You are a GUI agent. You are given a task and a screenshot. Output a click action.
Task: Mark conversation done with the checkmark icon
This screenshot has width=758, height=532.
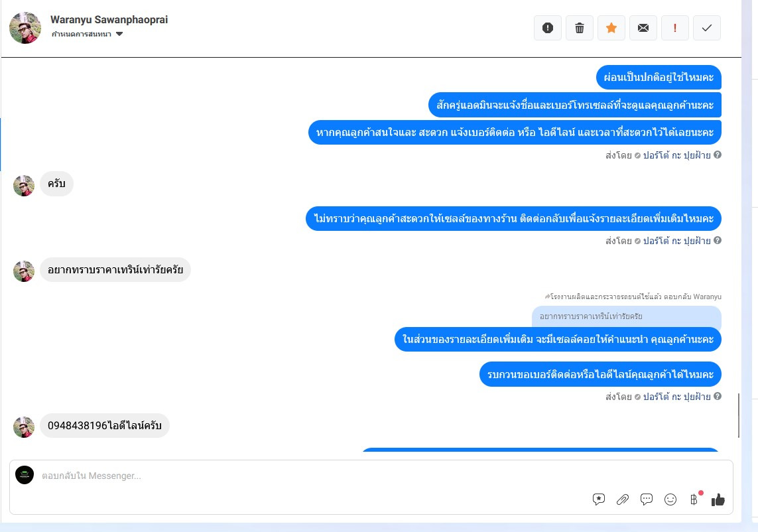pos(707,28)
